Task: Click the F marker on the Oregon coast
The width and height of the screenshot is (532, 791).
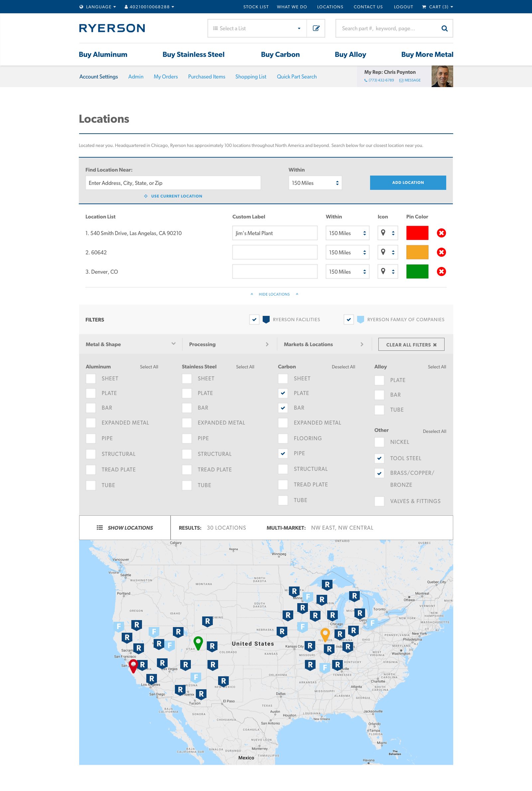Action: pyautogui.click(x=118, y=626)
